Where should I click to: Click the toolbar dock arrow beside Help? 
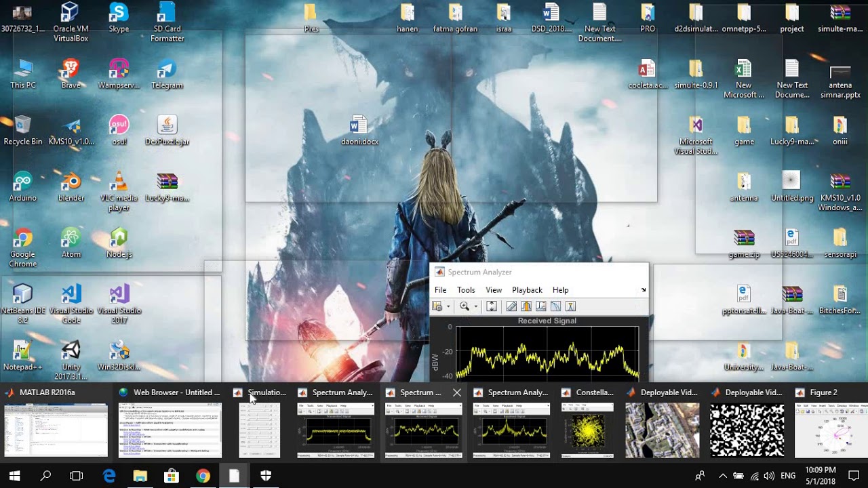[644, 290]
